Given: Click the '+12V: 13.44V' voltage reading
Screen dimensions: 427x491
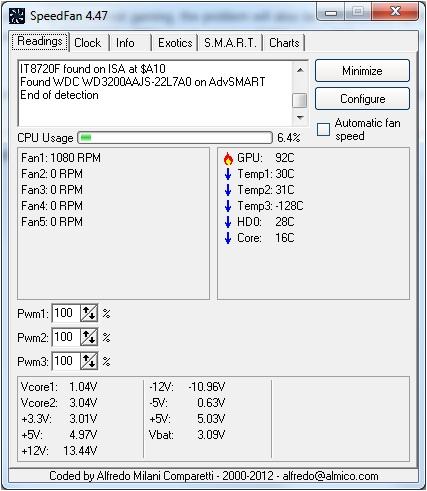Looking at the screenshot, I should tap(59, 451).
